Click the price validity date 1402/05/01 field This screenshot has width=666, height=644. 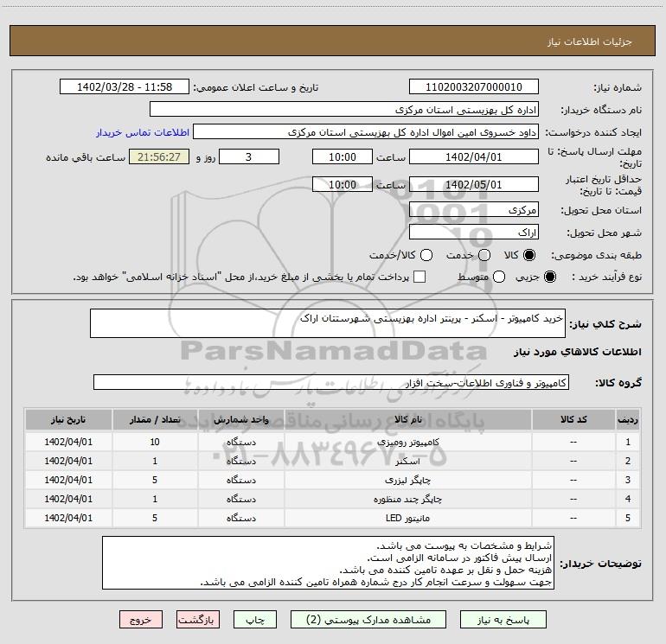[474, 184]
